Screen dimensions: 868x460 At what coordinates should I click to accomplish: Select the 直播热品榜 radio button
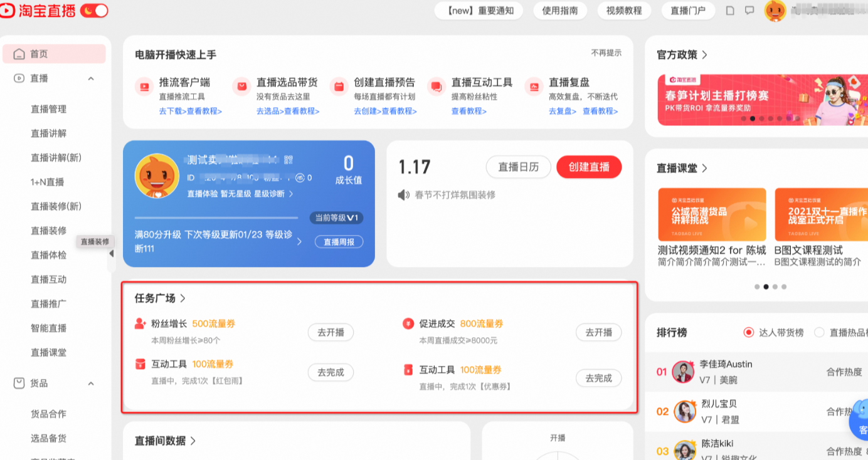click(x=819, y=333)
